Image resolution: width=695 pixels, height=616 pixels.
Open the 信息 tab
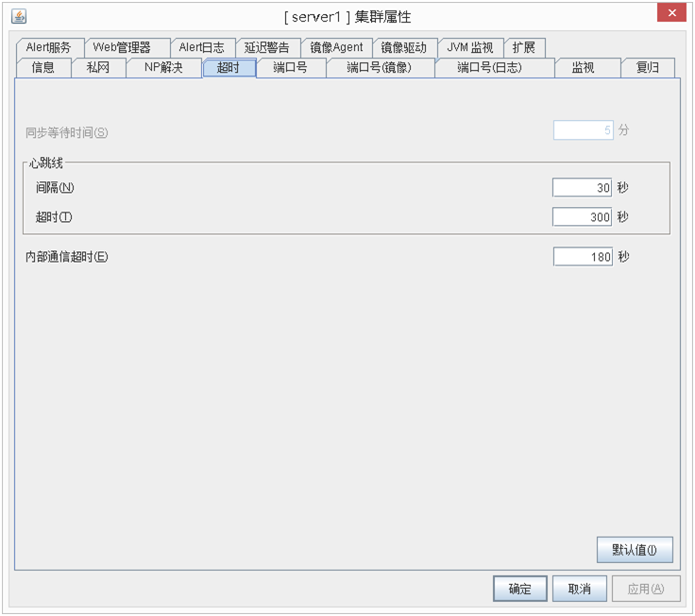click(x=43, y=68)
